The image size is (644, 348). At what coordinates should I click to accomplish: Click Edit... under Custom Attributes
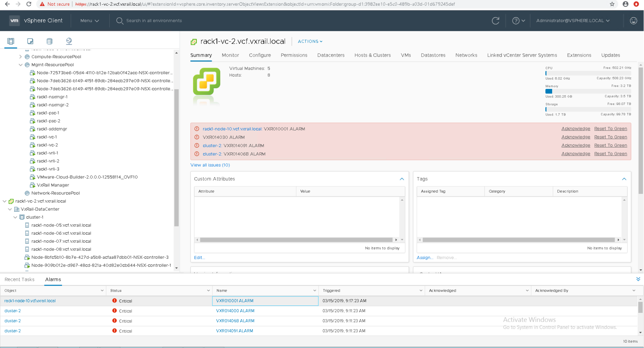(199, 258)
